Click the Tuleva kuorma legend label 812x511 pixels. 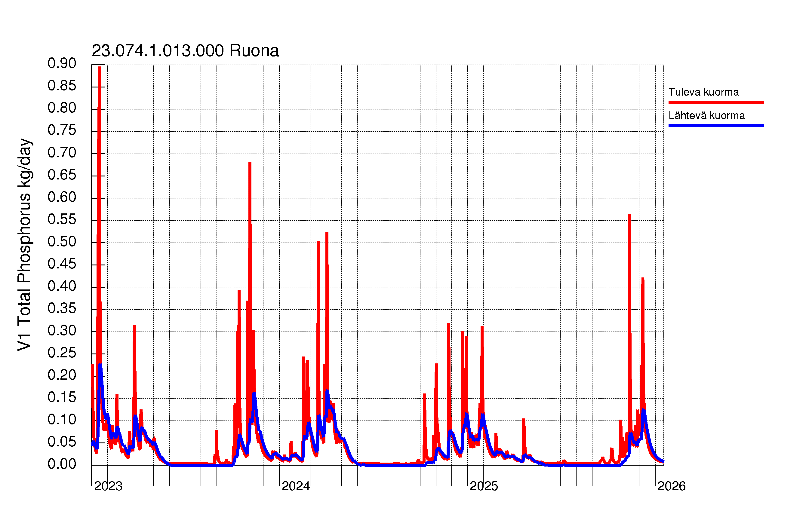point(703,92)
